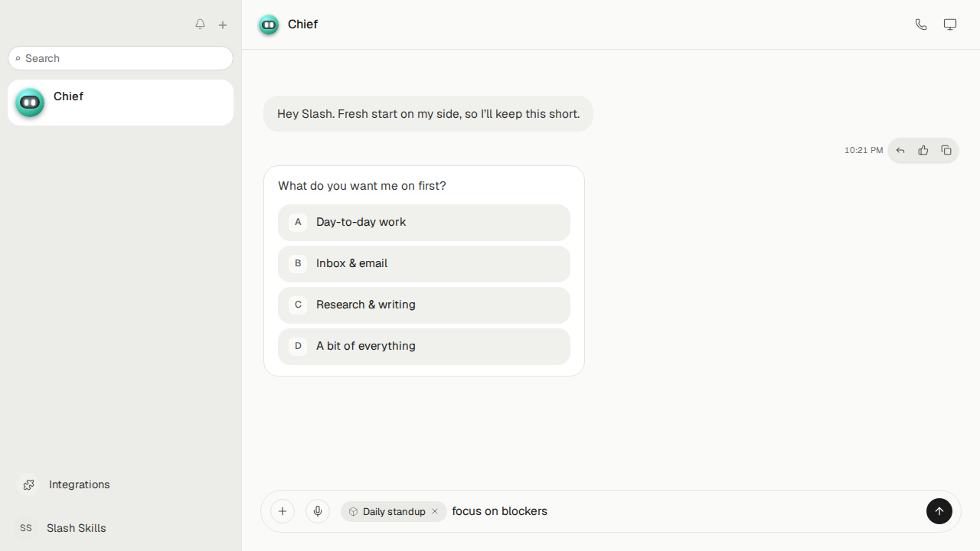The width and height of the screenshot is (980, 551).
Task: Click the Chief avatar in chat header
Action: pos(269,25)
